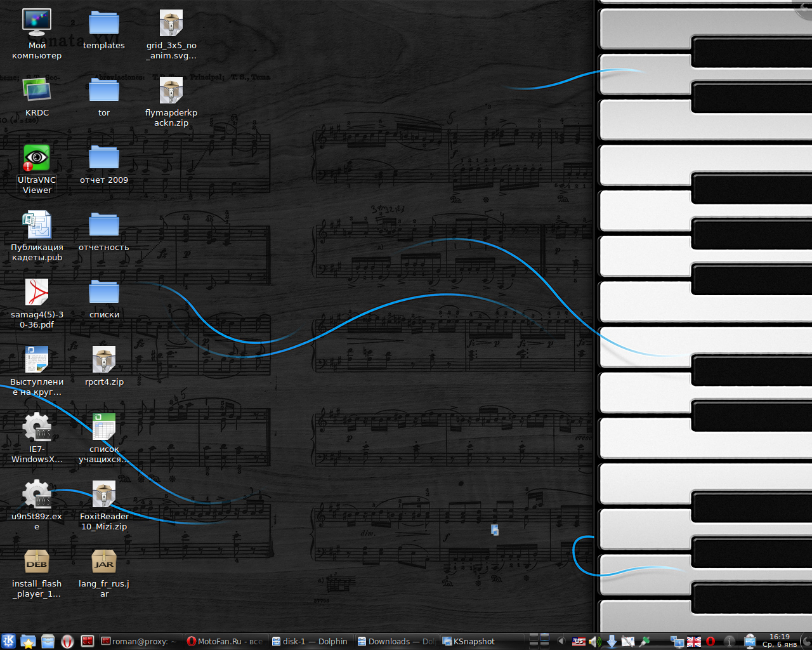Click the small file icon on wallpaper center
Screen dimensions: 812x650
tap(495, 529)
